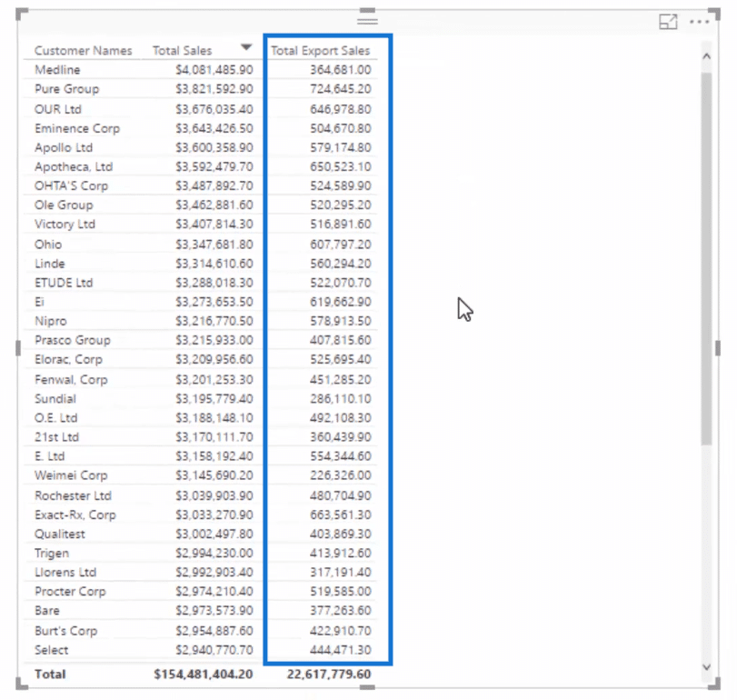Select the O.E. Ltd customer name

pos(56,418)
